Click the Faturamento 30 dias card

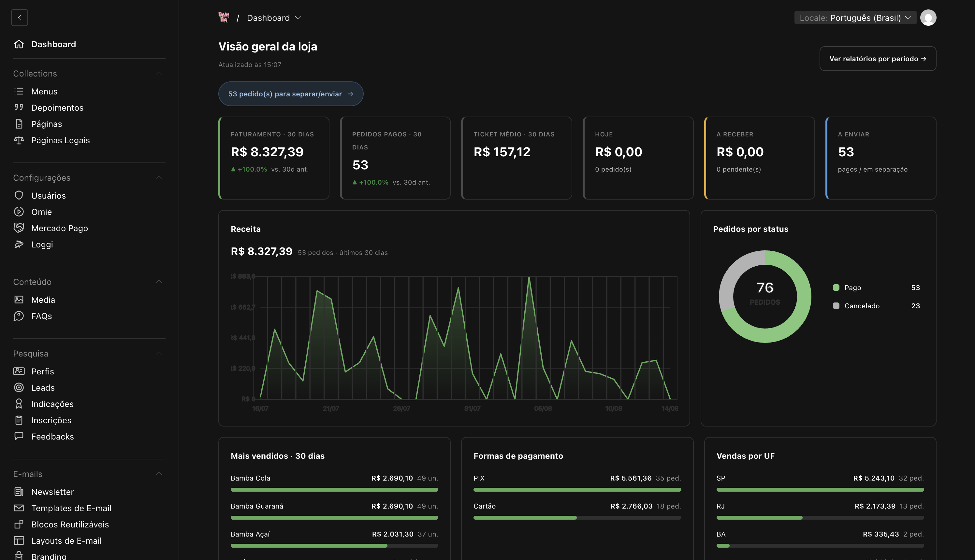[274, 158]
